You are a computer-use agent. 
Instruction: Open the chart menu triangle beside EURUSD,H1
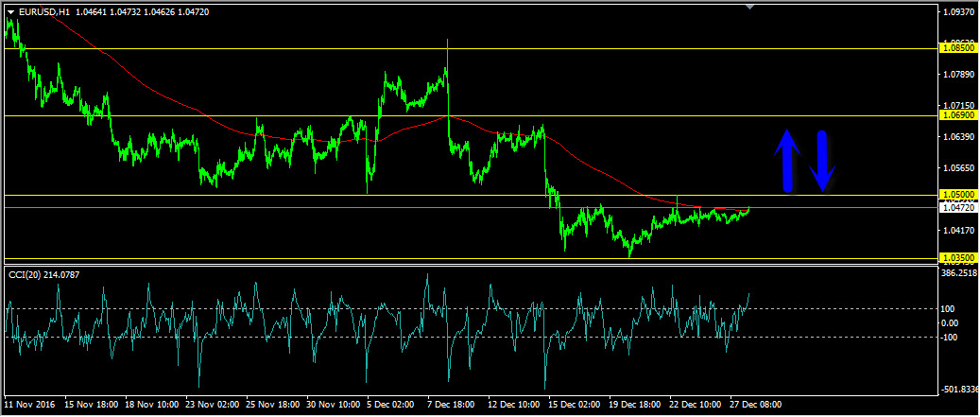[10, 11]
